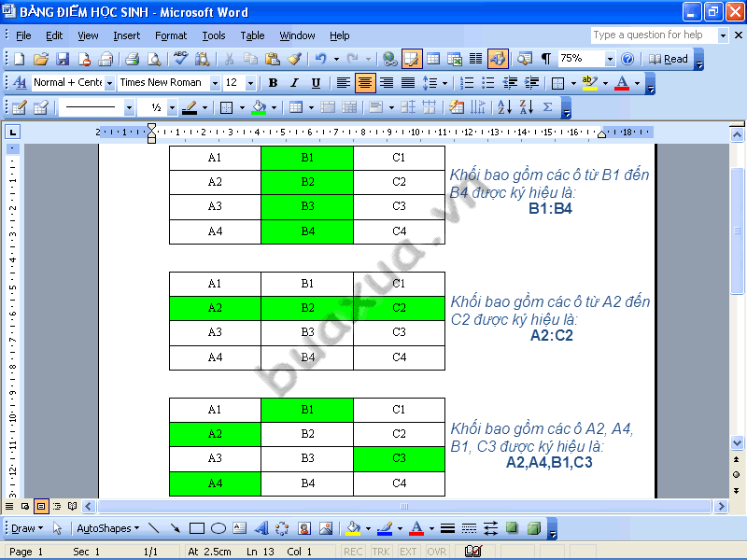Apply Shading Color in Tables and Borders toolbar
The width and height of the screenshot is (747, 560).
coord(259,107)
